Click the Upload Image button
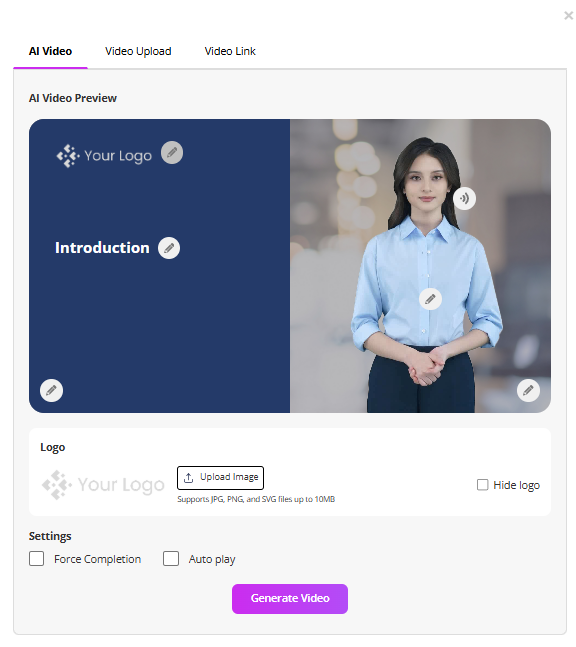The width and height of the screenshot is (576, 647). [x=220, y=477]
